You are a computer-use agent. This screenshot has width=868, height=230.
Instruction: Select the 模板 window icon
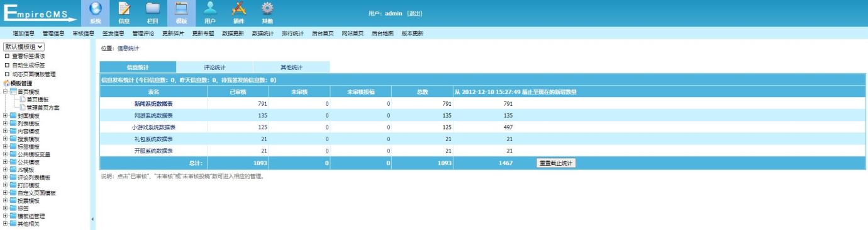181,9
